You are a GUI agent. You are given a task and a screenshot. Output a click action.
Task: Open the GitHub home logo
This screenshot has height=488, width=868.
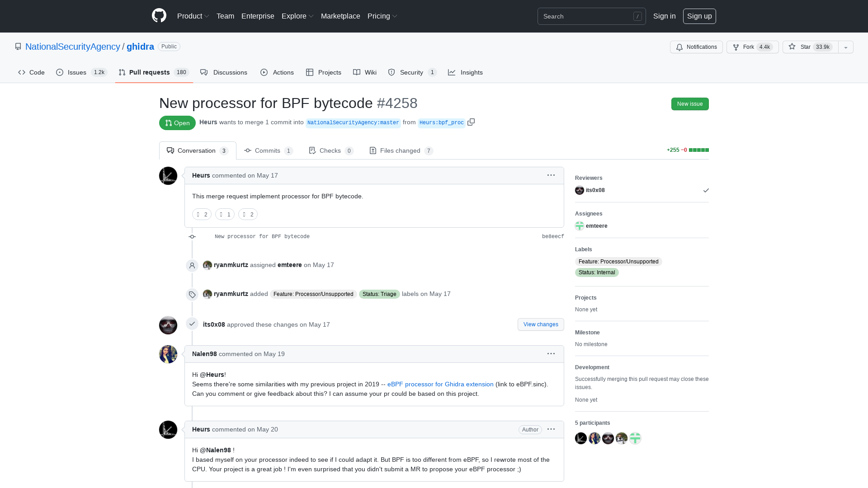coord(159,16)
